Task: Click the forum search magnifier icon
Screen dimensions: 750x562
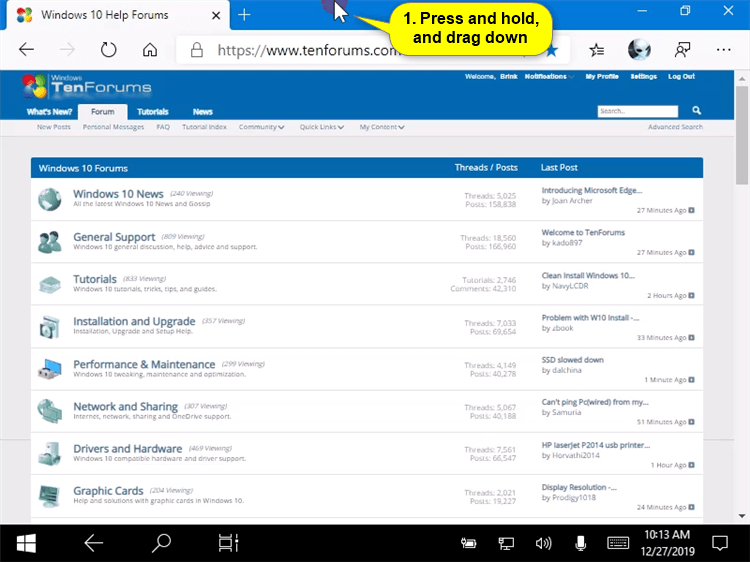Action: pyautogui.click(x=696, y=110)
